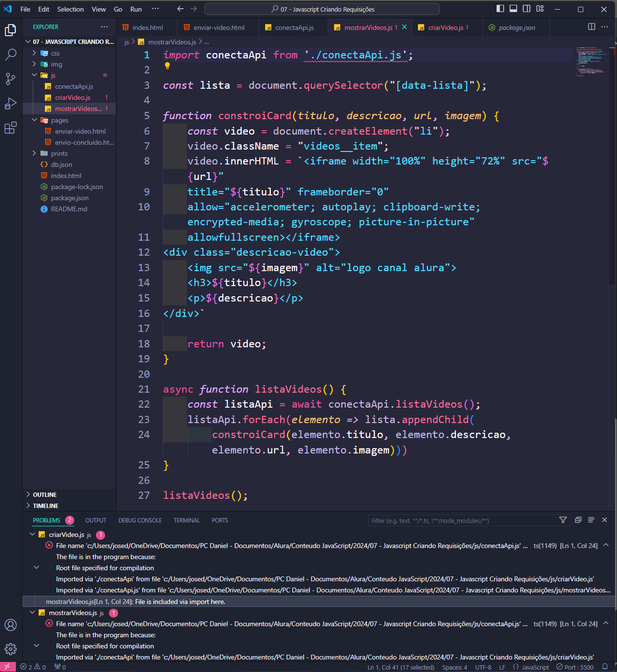Image resolution: width=617 pixels, height=672 pixels.
Task: Click the Go Forward arrow
Action: tap(194, 9)
